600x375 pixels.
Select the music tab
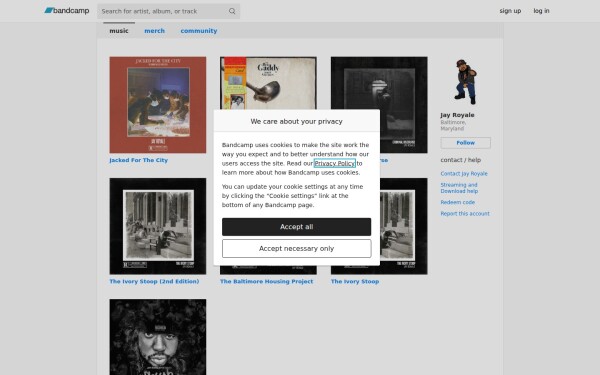[119, 31]
